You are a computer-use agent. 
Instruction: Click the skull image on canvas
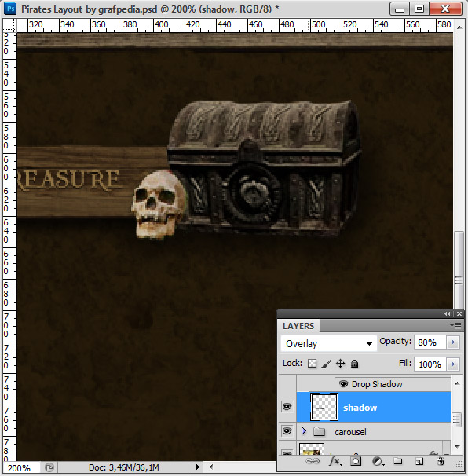[158, 203]
